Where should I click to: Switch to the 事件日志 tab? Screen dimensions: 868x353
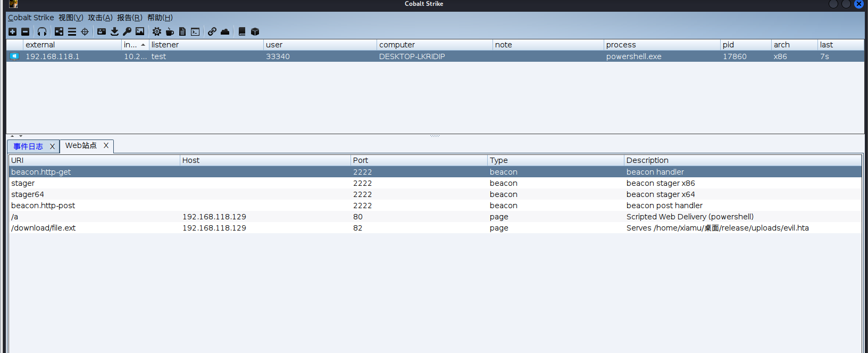point(28,146)
